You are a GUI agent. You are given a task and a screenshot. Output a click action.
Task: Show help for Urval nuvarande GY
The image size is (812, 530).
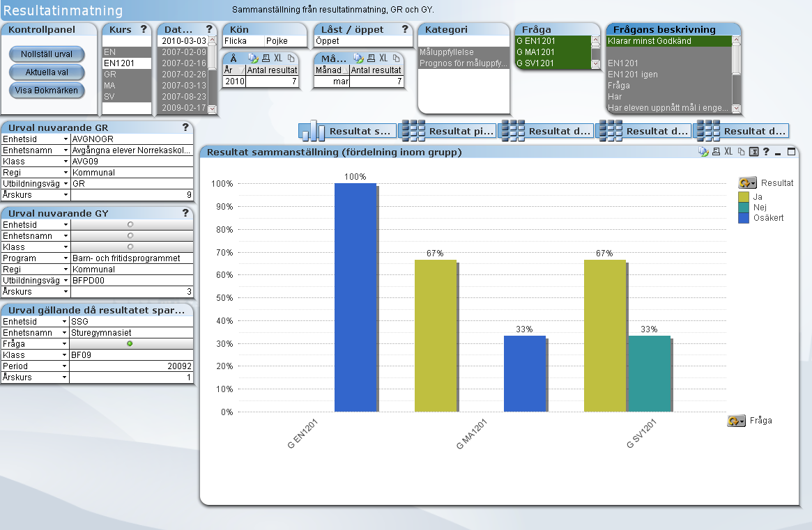pyautogui.click(x=185, y=212)
